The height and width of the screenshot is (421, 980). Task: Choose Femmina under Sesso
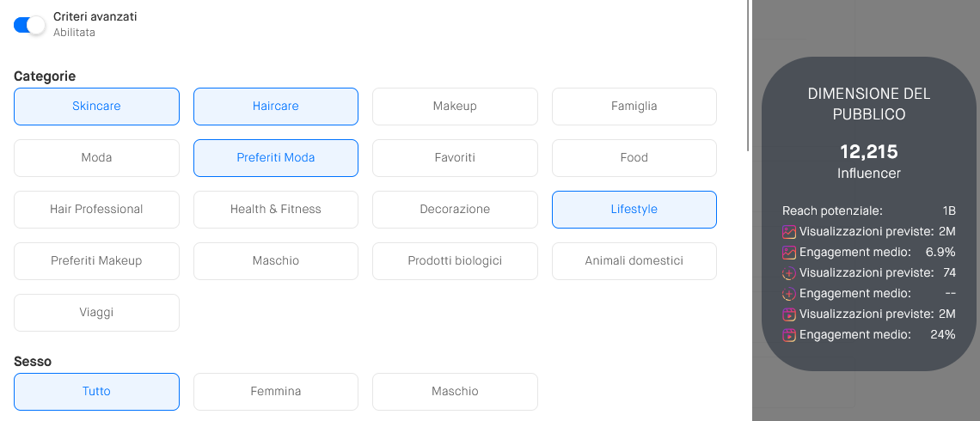coord(276,392)
